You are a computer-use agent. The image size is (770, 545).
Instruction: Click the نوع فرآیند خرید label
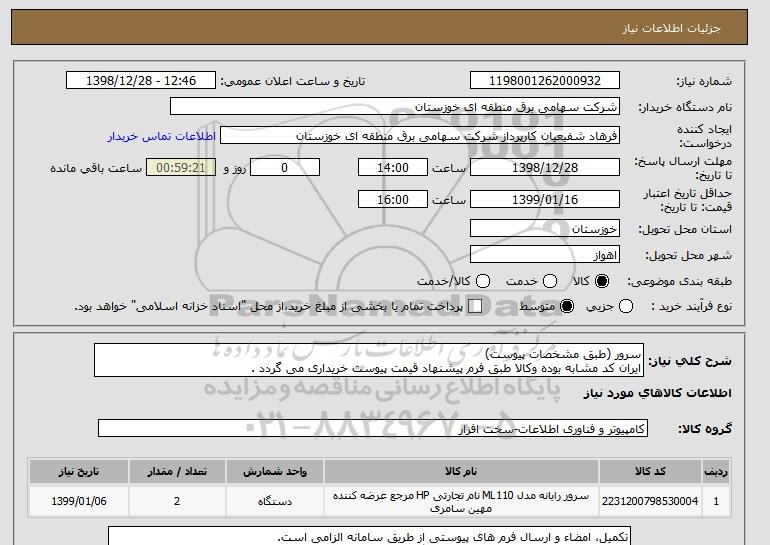[691, 306]
